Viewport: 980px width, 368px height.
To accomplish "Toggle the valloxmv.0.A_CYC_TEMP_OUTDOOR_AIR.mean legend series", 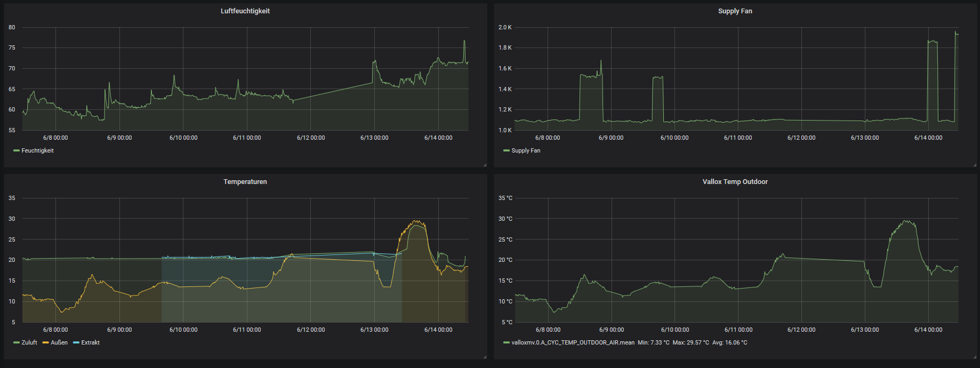I will (573, 342).
